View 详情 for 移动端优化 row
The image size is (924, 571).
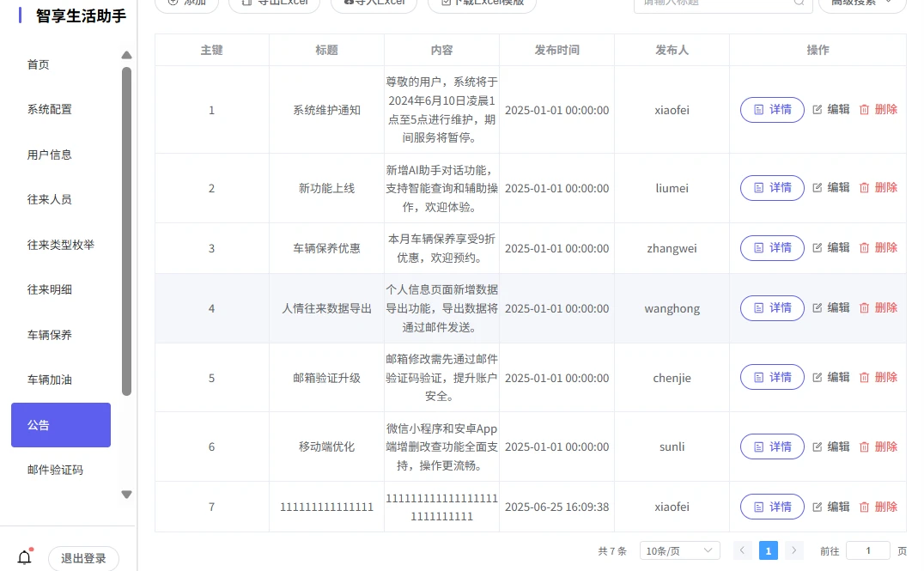(x=772, y=446)
